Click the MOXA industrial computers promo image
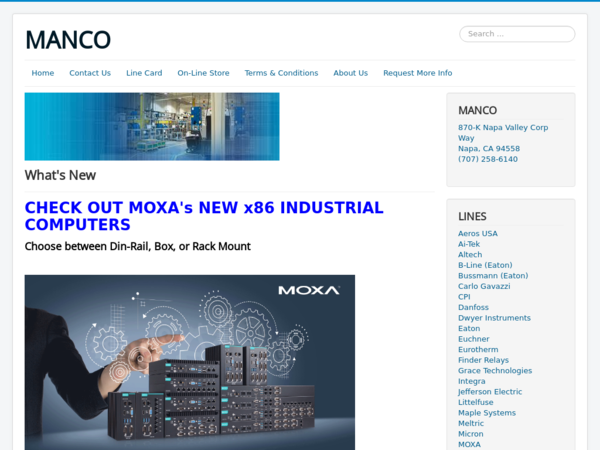The width and height of the screenshot is (600, 450). click(x=190, y=362)
